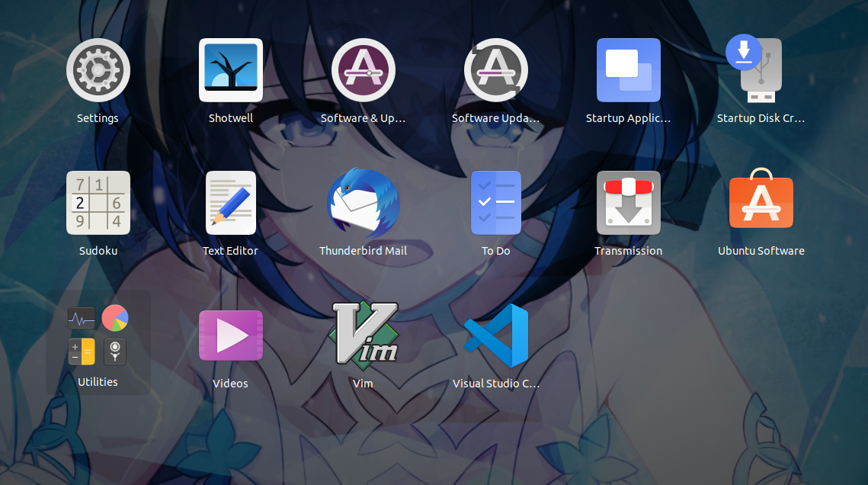Start the Software Updater

click(x=495, y=69)
